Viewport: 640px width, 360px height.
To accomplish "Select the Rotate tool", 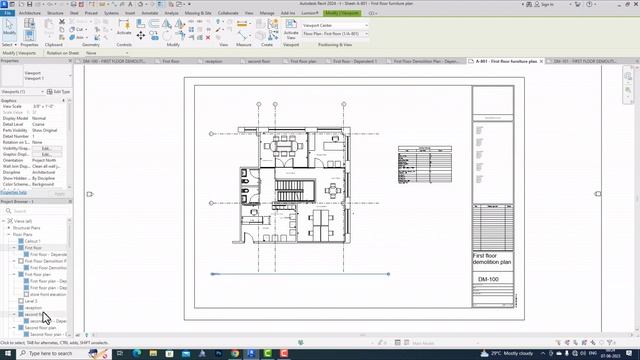I will (167, 36).
